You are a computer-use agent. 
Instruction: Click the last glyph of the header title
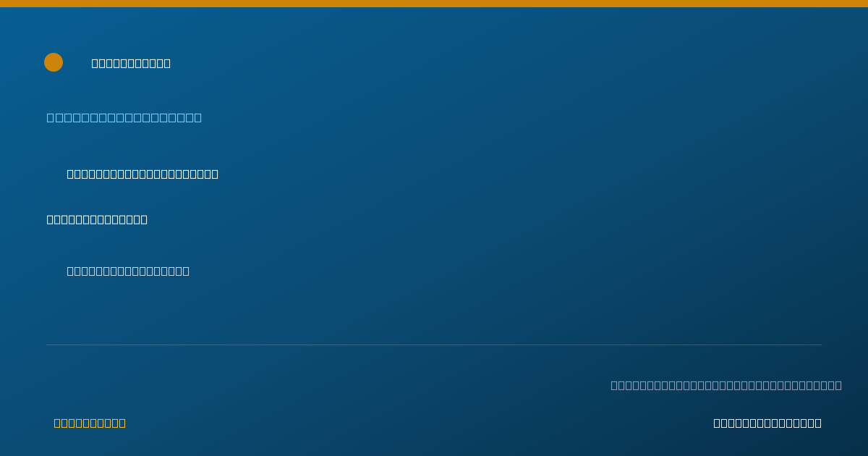167,63
